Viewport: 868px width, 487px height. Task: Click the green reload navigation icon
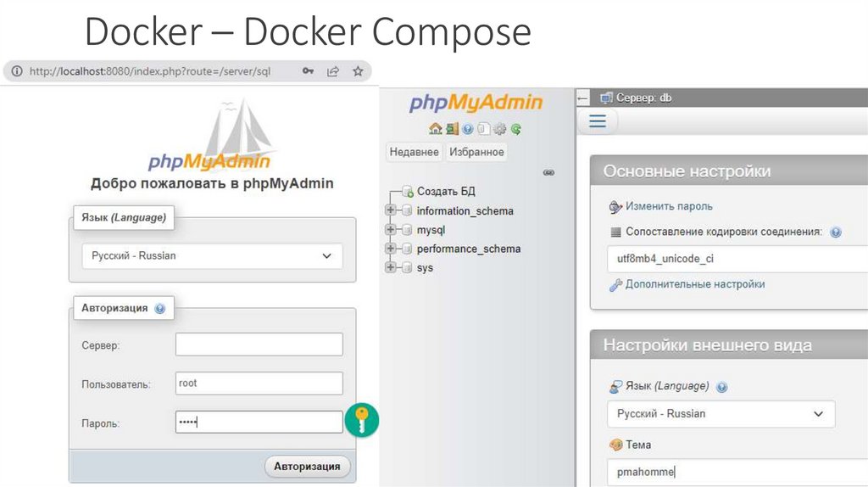[516, 129]
